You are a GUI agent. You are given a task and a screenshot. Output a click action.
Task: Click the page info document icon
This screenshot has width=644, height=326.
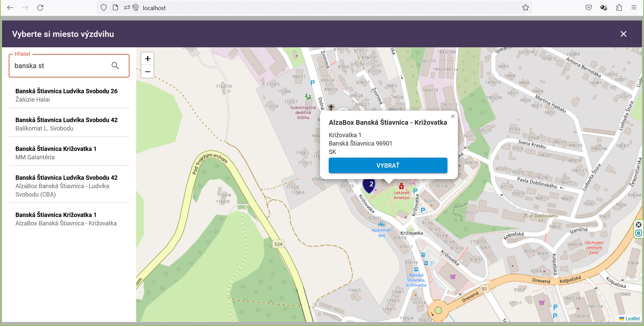pyautogui.click(x=115, y=8)
